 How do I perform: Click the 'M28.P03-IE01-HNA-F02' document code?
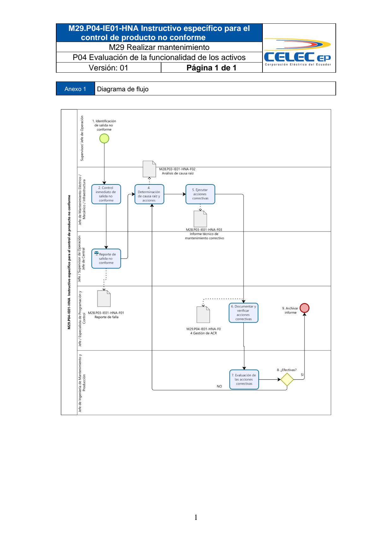(177, 169)
